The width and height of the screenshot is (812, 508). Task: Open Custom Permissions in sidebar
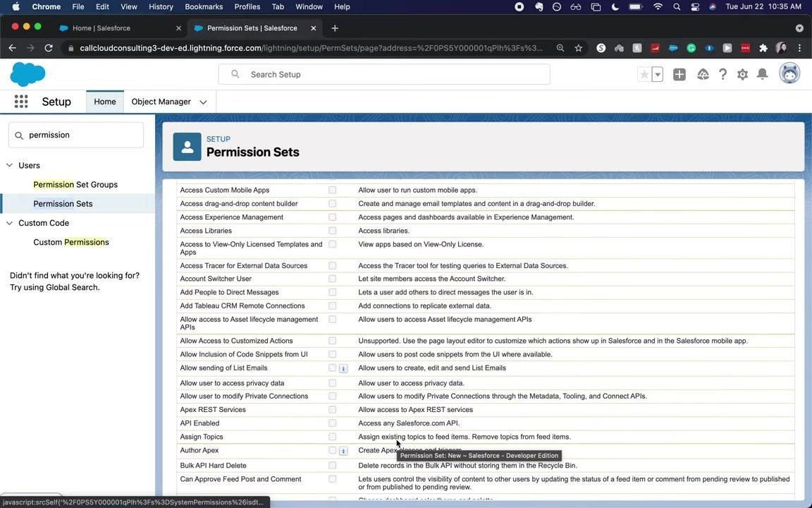coord(71,242)
